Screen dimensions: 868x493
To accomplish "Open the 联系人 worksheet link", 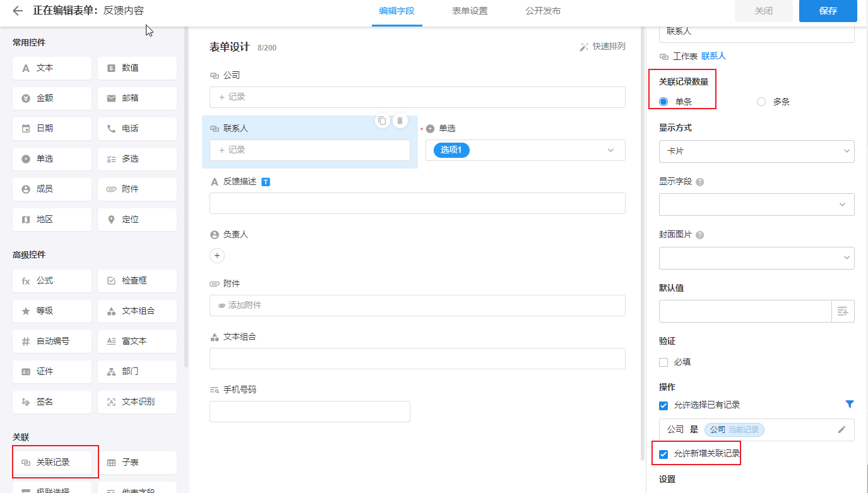I will [x=713, y=56].
